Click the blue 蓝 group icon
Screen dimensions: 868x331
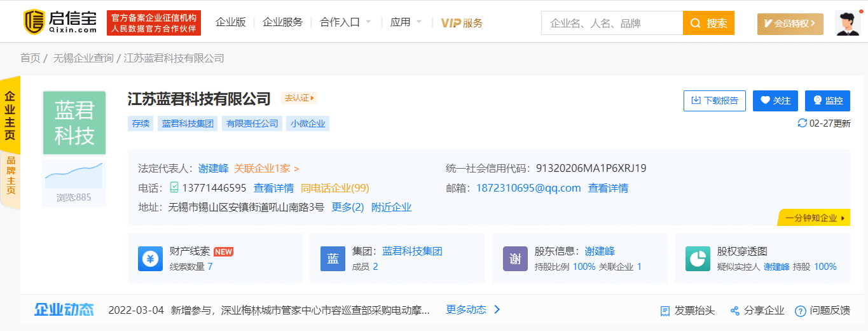333,258
